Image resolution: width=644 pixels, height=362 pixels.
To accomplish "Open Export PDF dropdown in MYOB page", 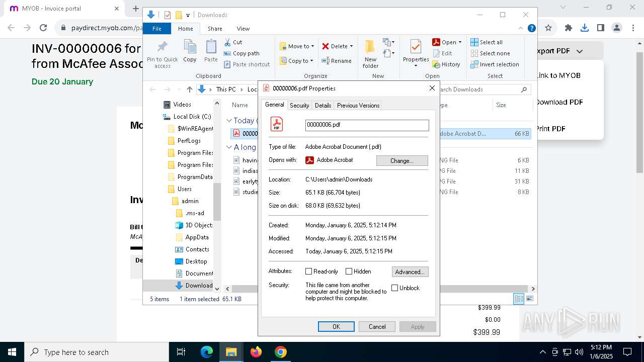I will pos(580,51).
